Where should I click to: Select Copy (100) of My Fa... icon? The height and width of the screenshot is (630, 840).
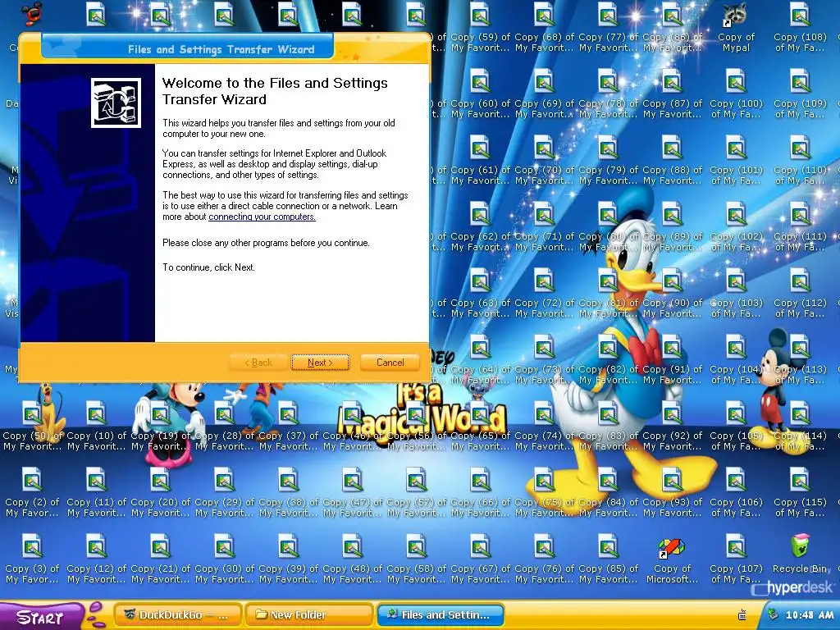coord(736,80)
